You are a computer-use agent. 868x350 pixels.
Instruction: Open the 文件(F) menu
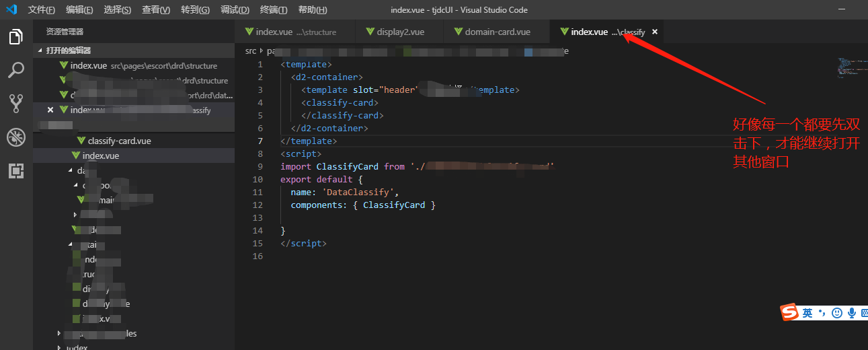tap(42, 10)
